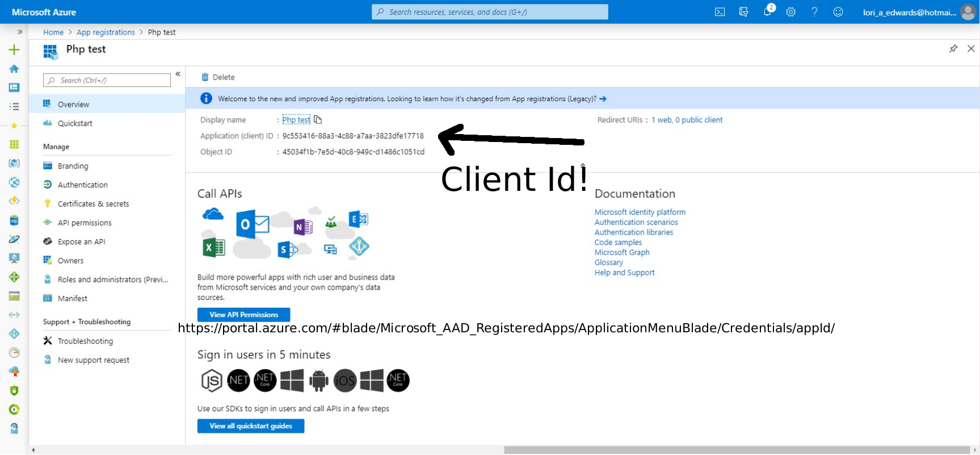Click View all quickstart guides button
The height and width of the screenshot is (455, 980).
(x=251, y=426)
